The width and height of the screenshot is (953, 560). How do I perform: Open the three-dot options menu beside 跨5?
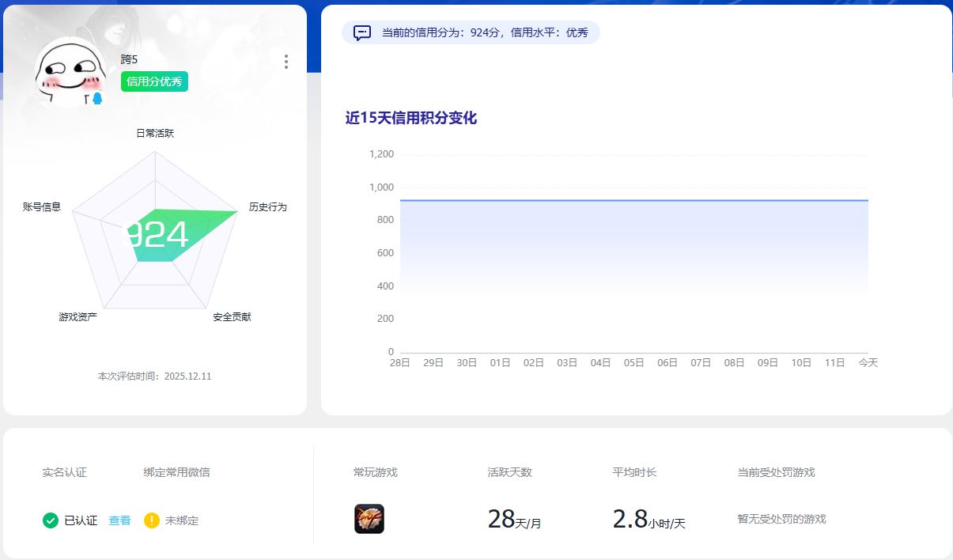tap(286, 61)
